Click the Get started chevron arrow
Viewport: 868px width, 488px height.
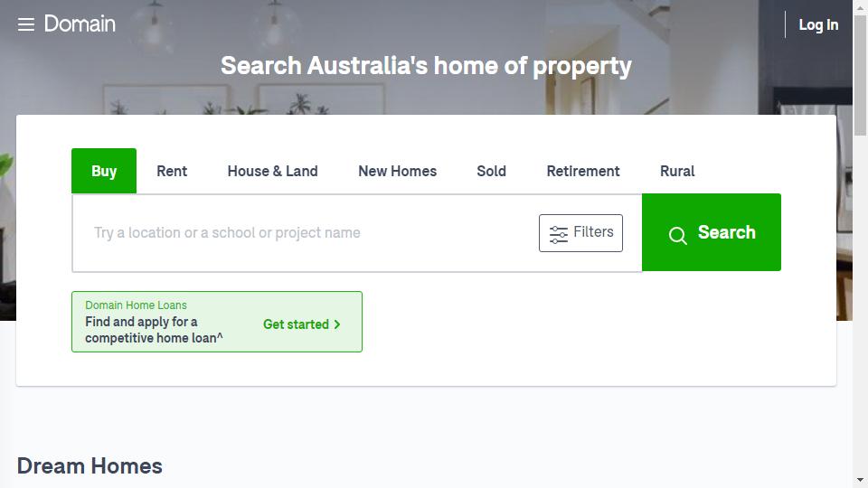click(337, 324)
